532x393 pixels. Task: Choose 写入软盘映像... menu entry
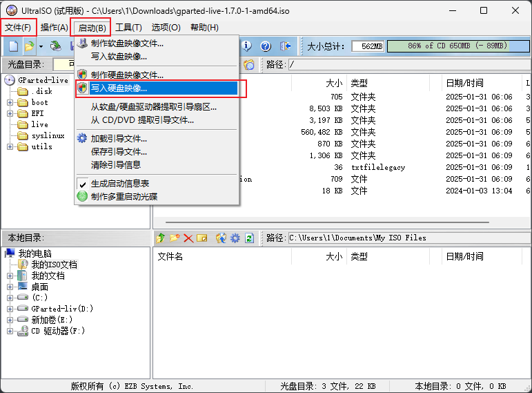(x=157, y=57)
